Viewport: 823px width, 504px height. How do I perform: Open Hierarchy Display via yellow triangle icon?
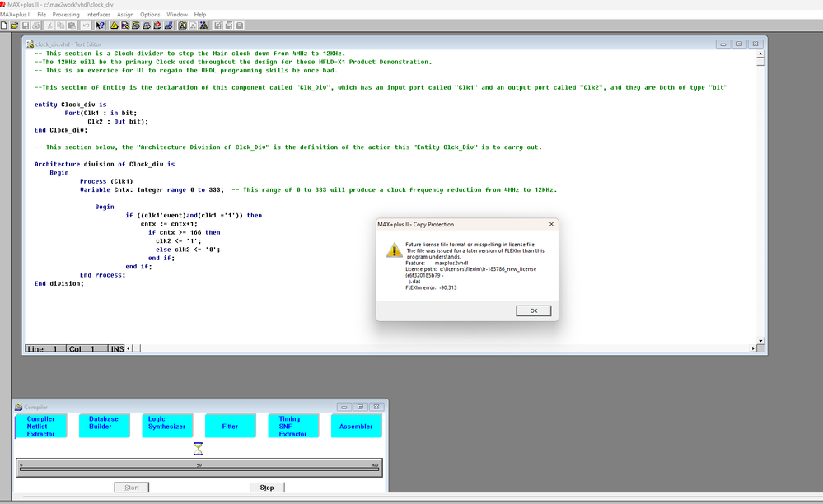115,26
